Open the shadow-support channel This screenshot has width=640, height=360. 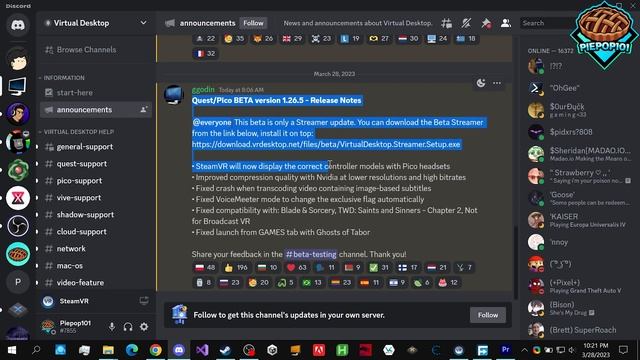[96, 215]
